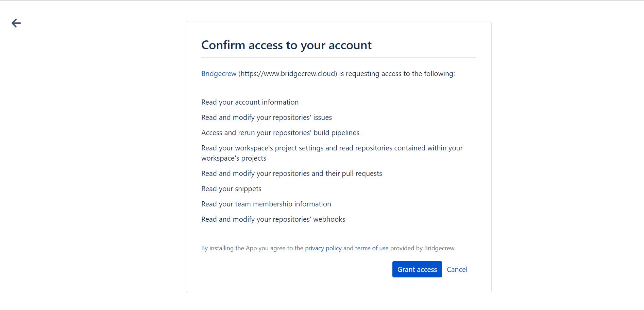
Task: Open the terms of use link
Action: point(372,248)
